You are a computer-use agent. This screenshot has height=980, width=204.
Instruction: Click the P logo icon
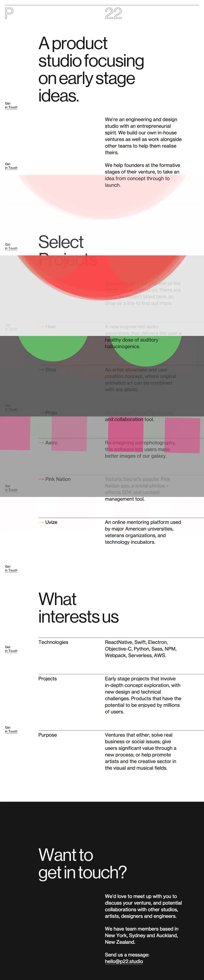coord(9,13)
